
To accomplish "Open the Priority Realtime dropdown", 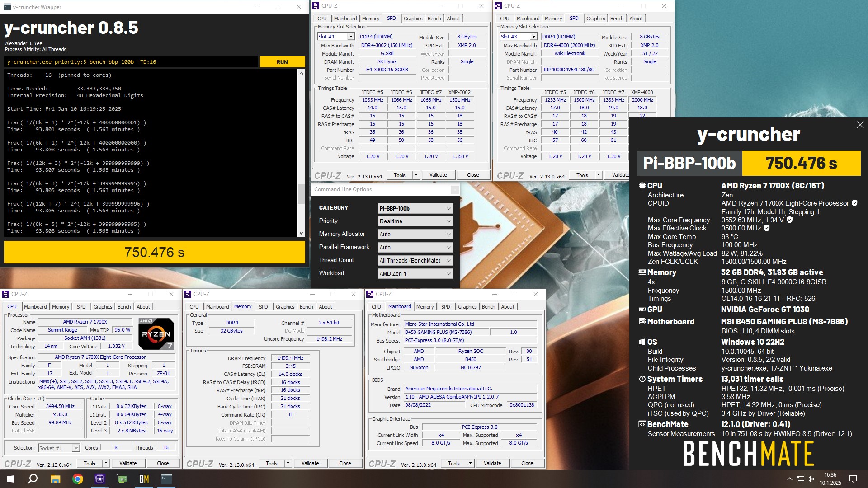I will point(415,221).
